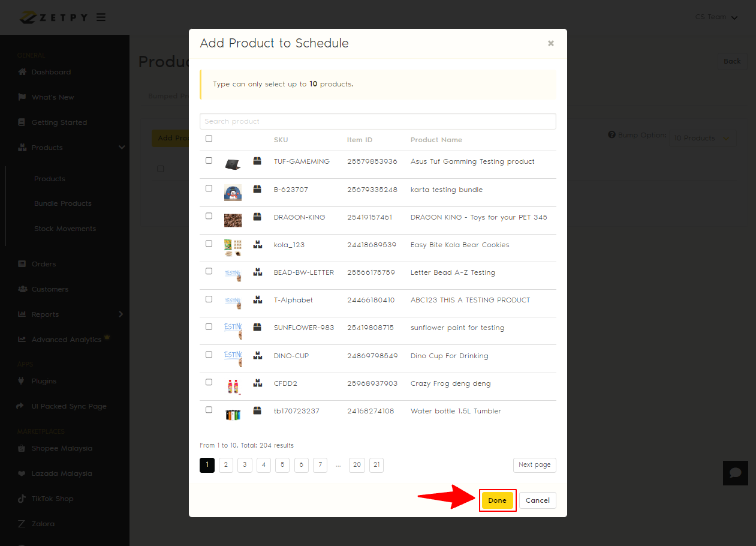
Task: Check the DRAGON-KING product checkbox
Action: pos(209,216)
